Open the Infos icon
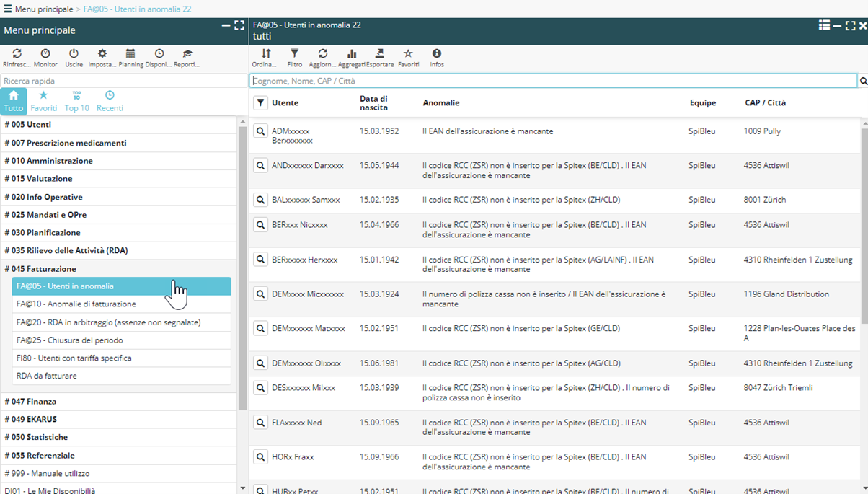The width and height of the screenshot is (868, 494). 437,54
